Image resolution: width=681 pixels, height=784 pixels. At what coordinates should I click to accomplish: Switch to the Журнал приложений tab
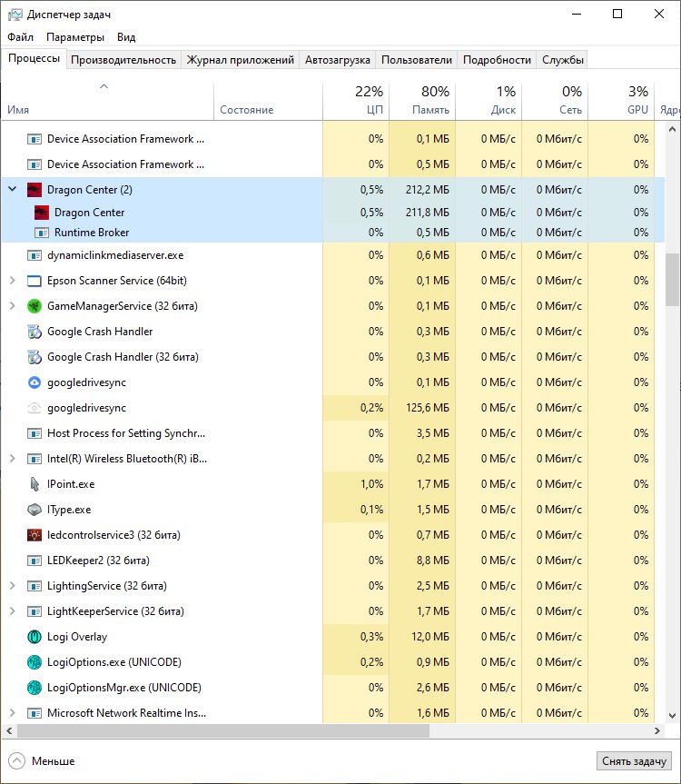coord(241,60)
